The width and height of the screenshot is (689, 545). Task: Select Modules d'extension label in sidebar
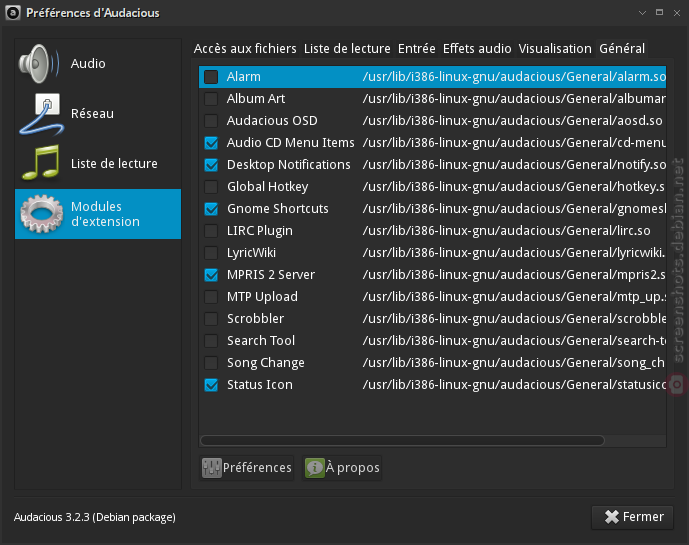[105, 214]
